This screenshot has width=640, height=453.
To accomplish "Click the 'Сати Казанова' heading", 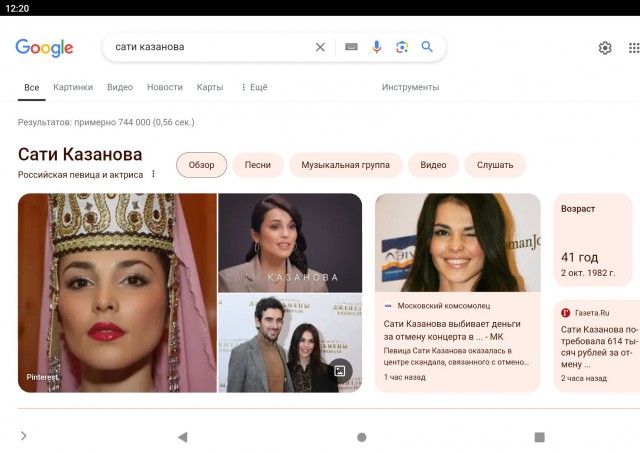I will [80, 154].
